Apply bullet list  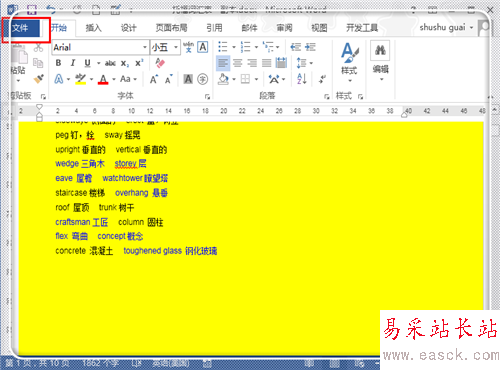click(223, 47)
